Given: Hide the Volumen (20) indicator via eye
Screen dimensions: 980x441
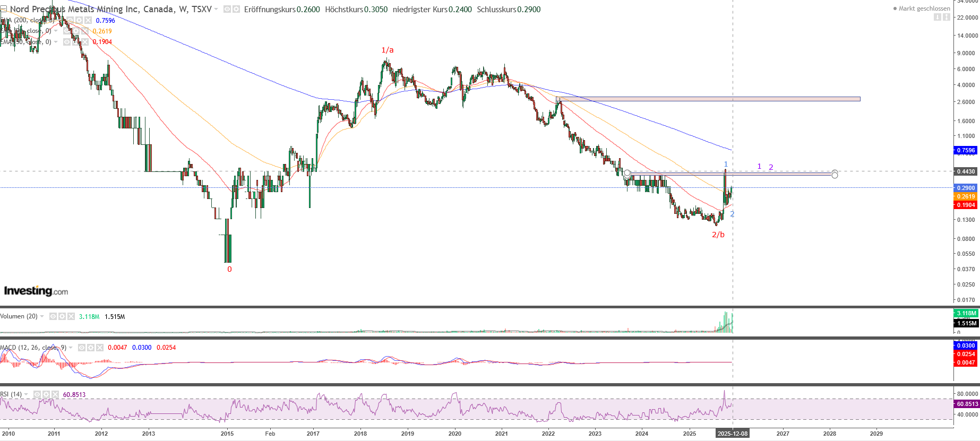Looking at the screenshot, I should pyautogui.click(x=53, y=316).
